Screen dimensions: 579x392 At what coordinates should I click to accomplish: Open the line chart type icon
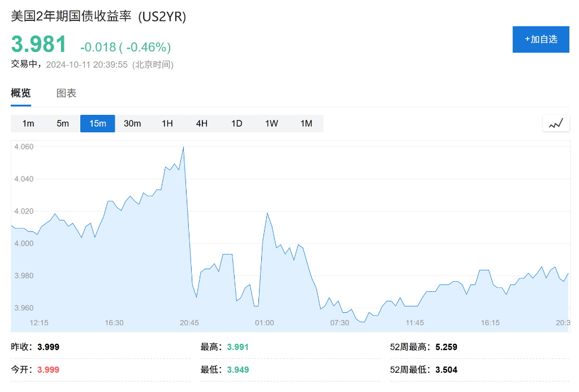[555, 123]
